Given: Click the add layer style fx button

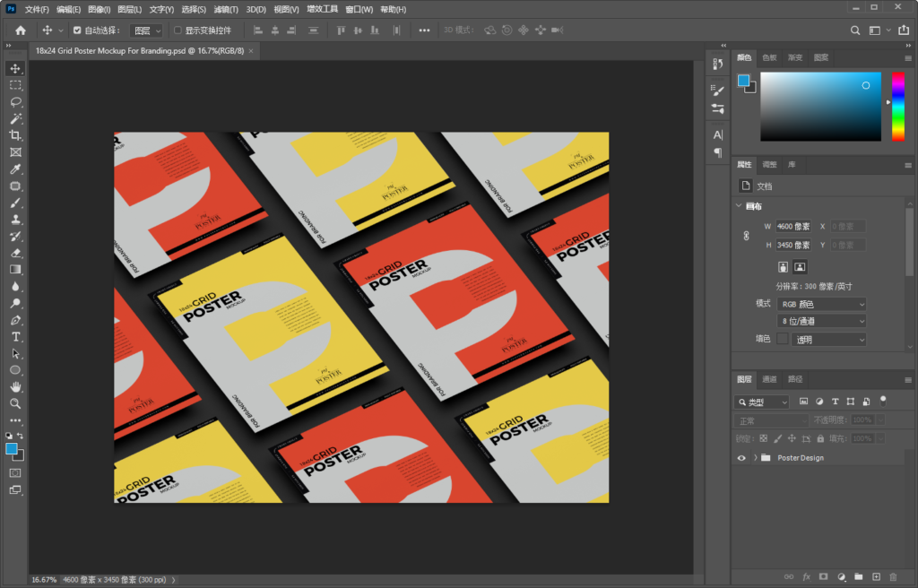Looking at the screenshot, I should [806, 577].
